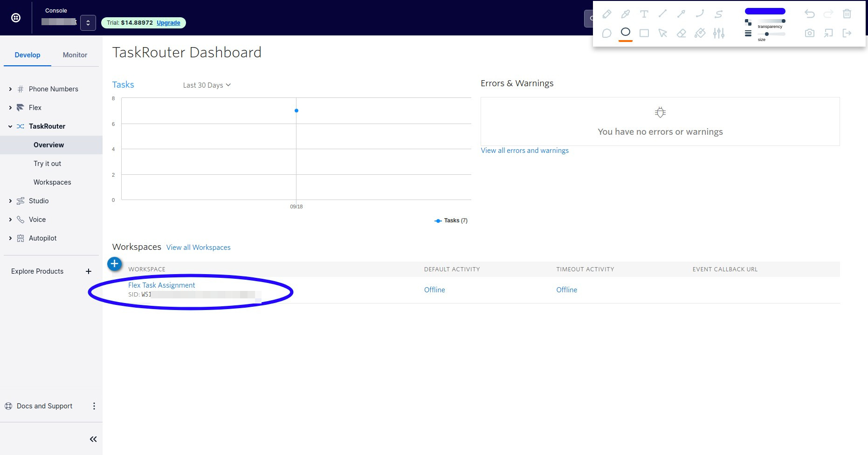Collapse the TaskRouter section chevron
This screenshot has height=455, width=868.
coord(10,126)
